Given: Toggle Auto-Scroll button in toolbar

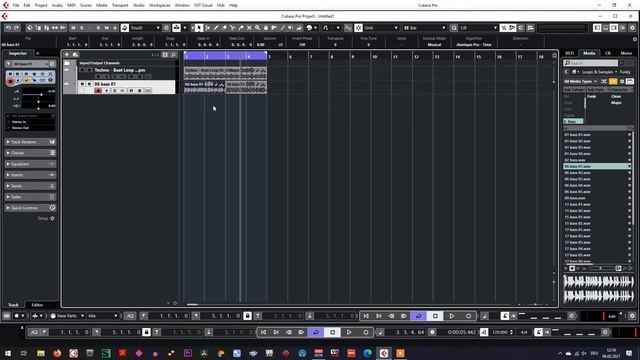Looking at the screenshot, I should pos(176,28).
